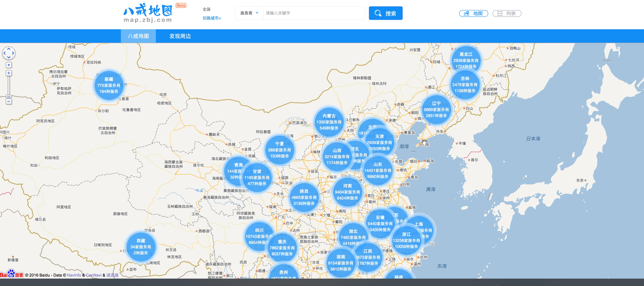Zoom out with the minus button
Screen dimensions: 644x286
tap(9, 101)
